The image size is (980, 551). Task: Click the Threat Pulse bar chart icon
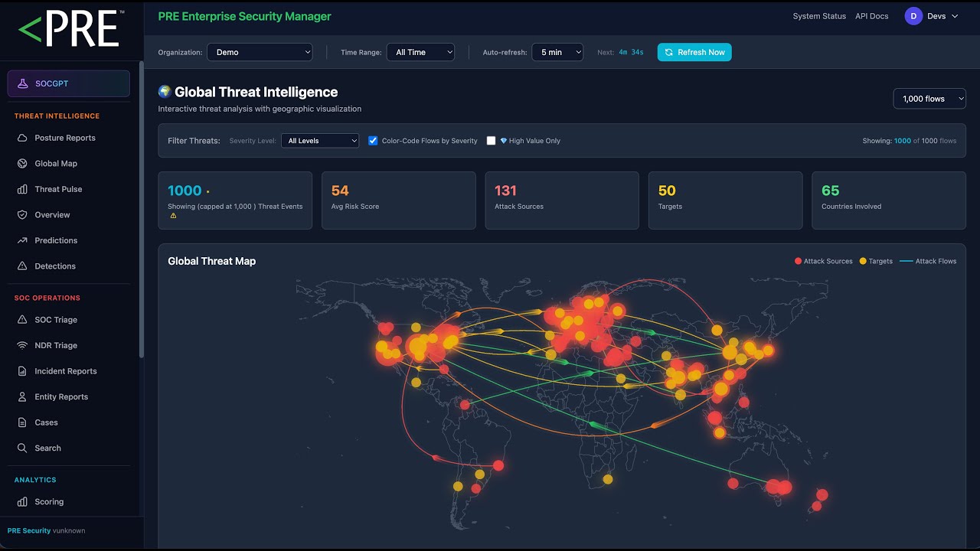[22, 189]
